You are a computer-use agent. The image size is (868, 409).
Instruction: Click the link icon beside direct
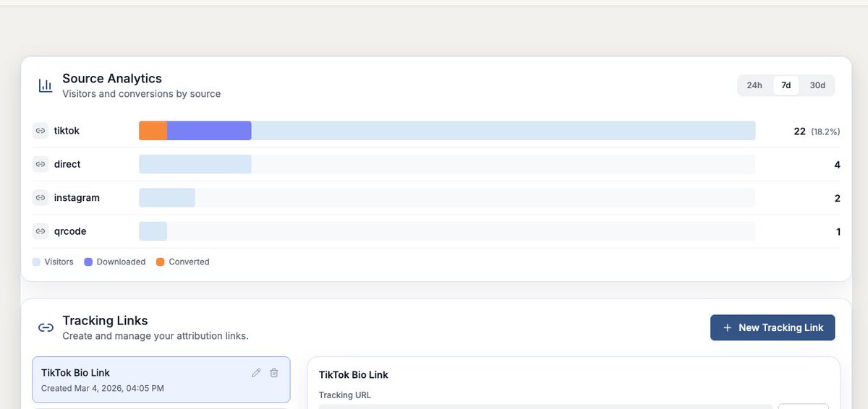click(x=41, y=164)
